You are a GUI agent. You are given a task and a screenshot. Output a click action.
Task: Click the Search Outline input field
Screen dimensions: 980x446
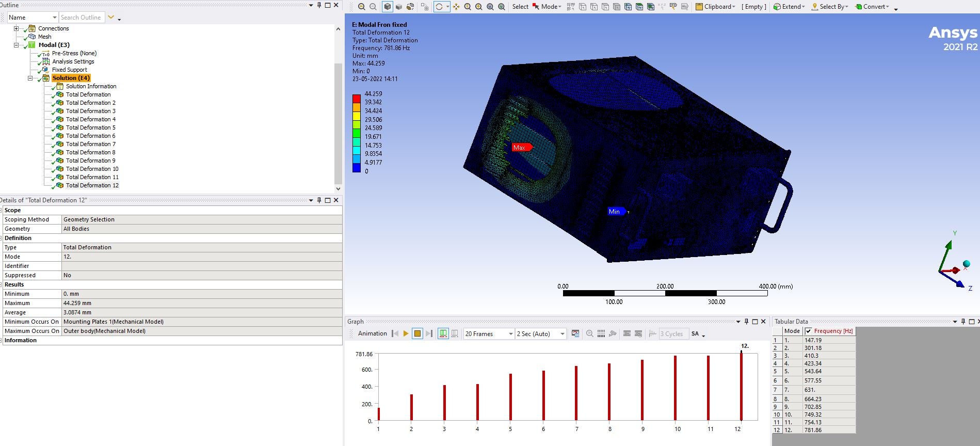coord(82,18)
